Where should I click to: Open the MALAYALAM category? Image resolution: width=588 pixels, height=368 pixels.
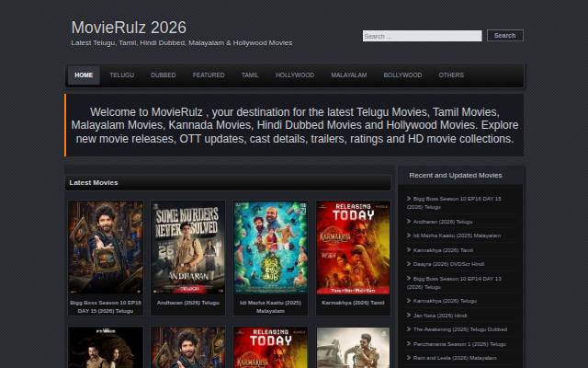(349, 75)
